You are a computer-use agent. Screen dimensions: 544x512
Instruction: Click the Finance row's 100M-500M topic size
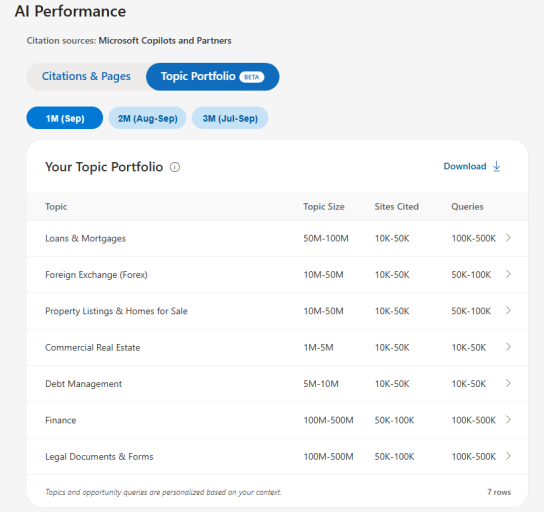329,420
